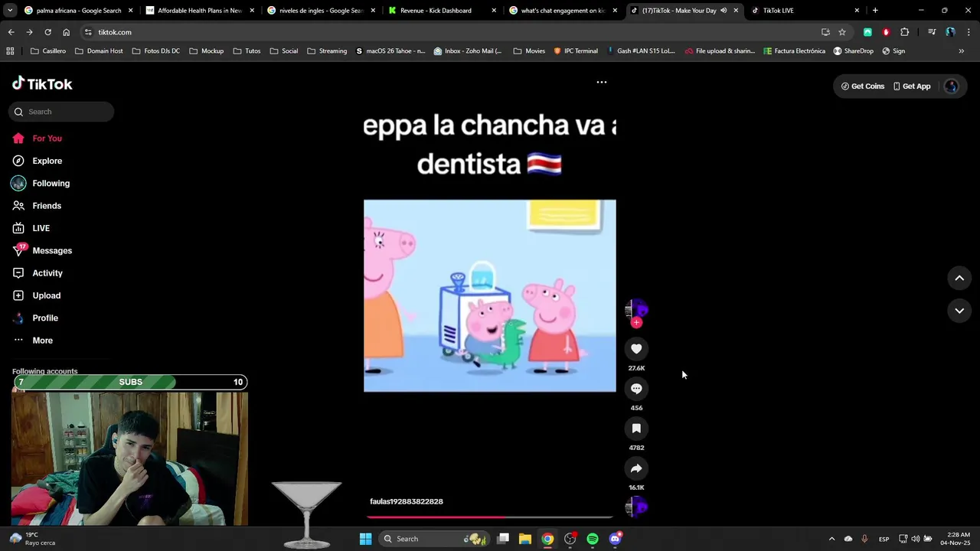
Task: Open the Chrome apps grid
Action: (10, 51)
